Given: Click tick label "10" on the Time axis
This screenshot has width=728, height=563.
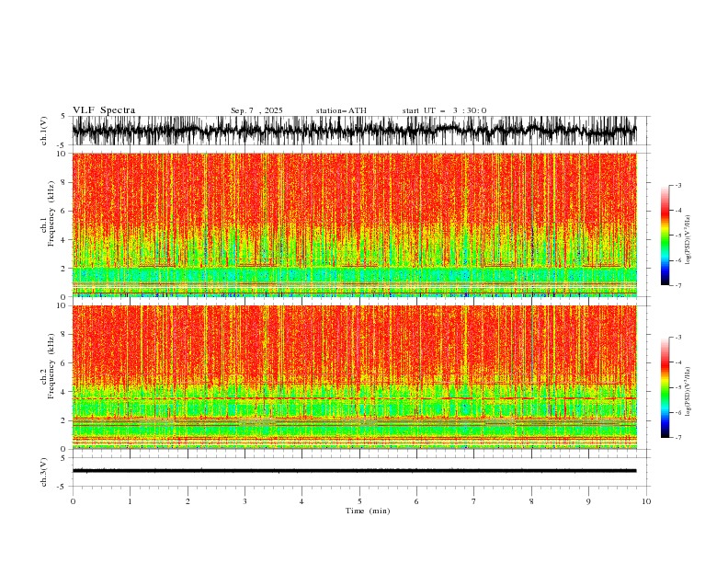Looking at the screenshot, I should coord(646,501).
